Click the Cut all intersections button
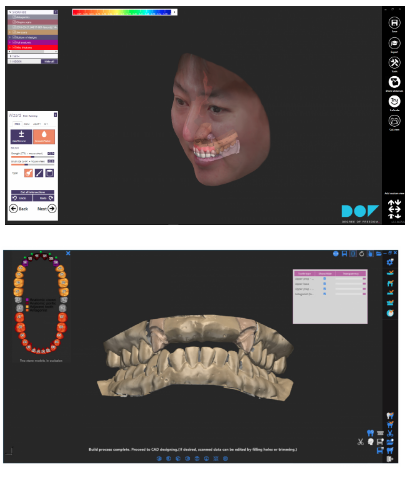The image size is (409, 480). point(33,192)
